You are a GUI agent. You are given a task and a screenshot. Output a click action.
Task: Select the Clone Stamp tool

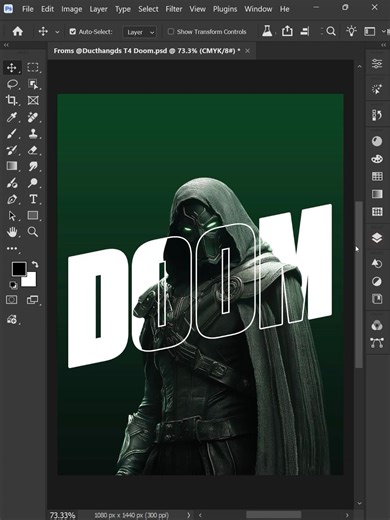tap(33, 134)
